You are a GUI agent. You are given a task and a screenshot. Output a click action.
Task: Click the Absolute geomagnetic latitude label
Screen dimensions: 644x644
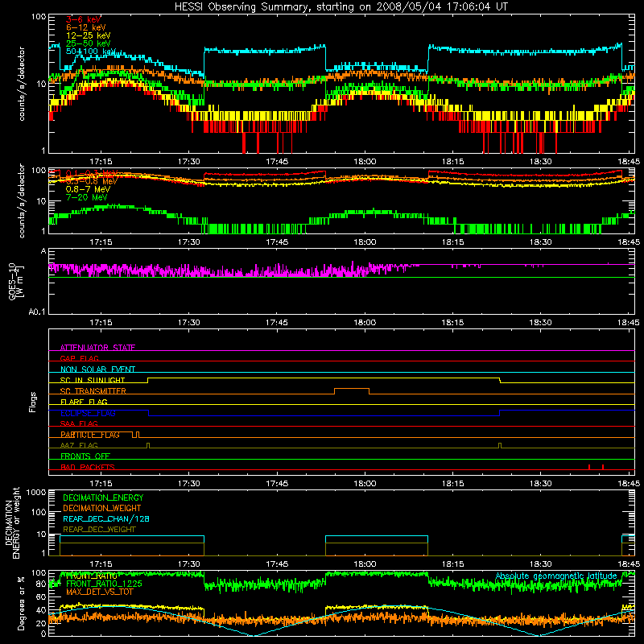(x=556, y=576)
